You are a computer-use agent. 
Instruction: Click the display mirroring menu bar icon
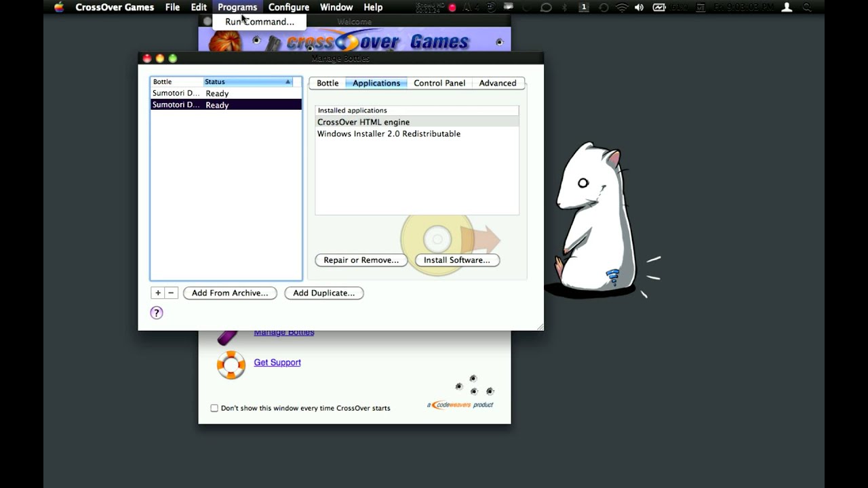[x=508, y=7]
